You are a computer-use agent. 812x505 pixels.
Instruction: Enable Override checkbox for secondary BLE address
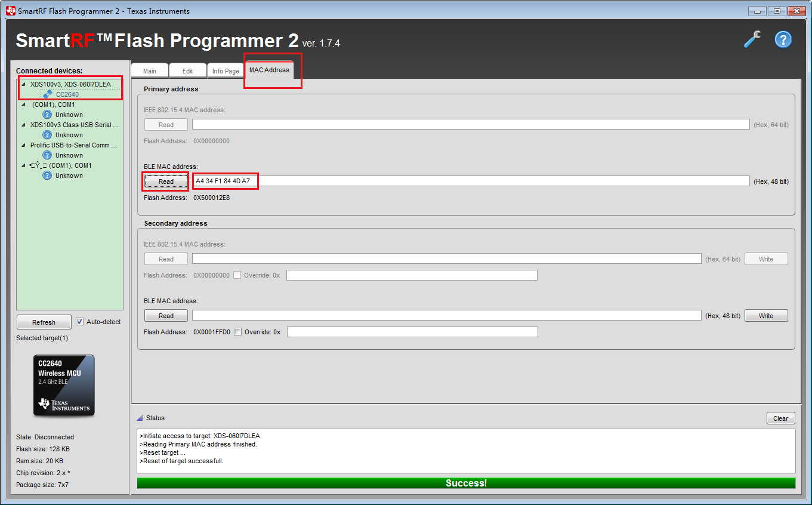238,332
